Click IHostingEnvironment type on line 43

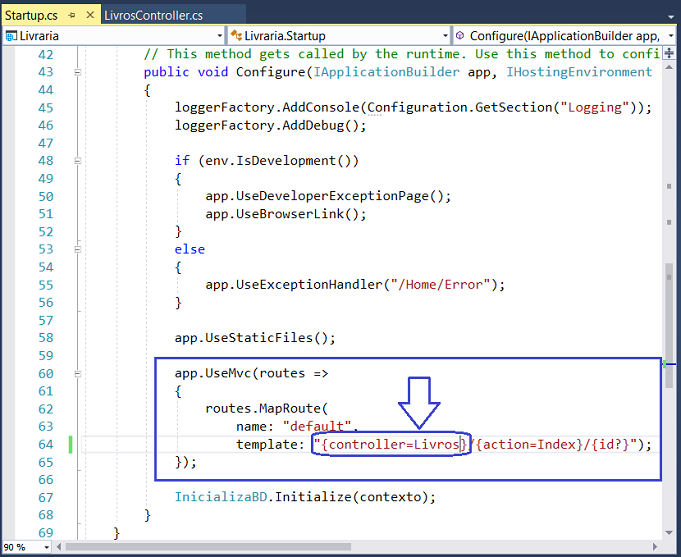(x=579, y=72)
